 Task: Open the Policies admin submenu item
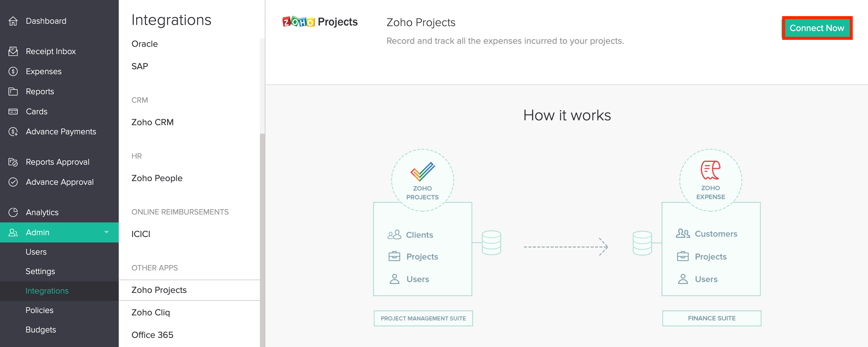pyautogui.click(x=40, y=310)
